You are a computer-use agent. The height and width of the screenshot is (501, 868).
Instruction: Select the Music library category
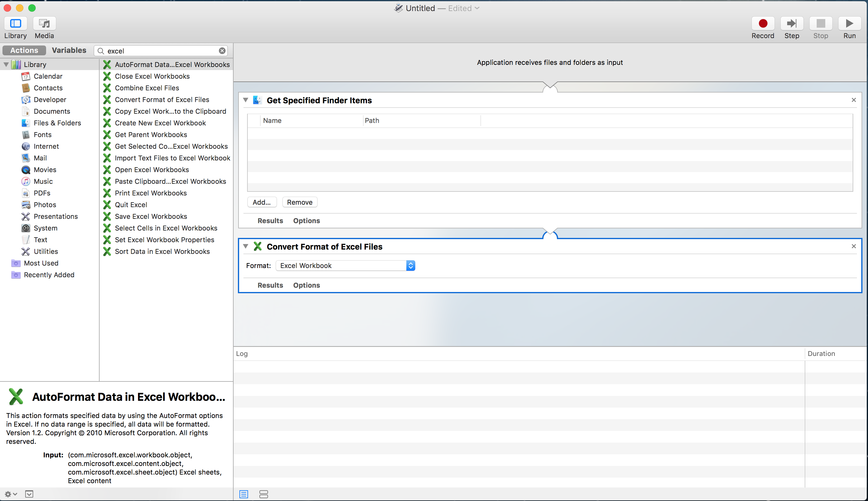pos(43,181)
